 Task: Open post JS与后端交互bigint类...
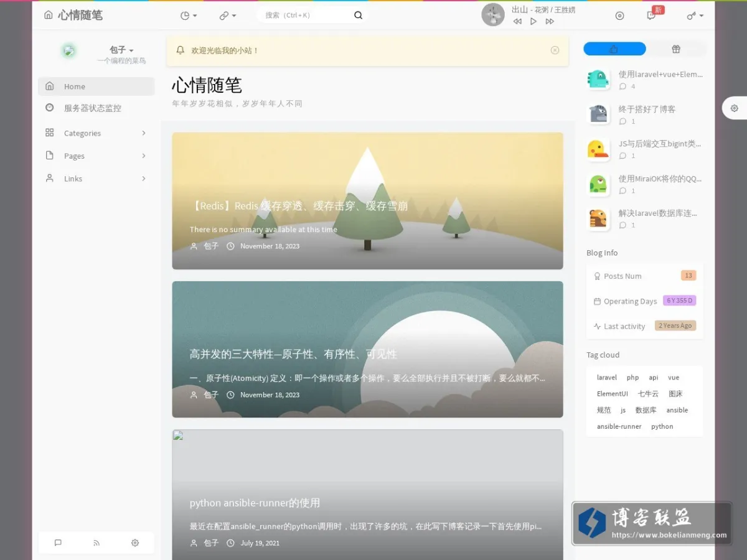coord(660,144)
